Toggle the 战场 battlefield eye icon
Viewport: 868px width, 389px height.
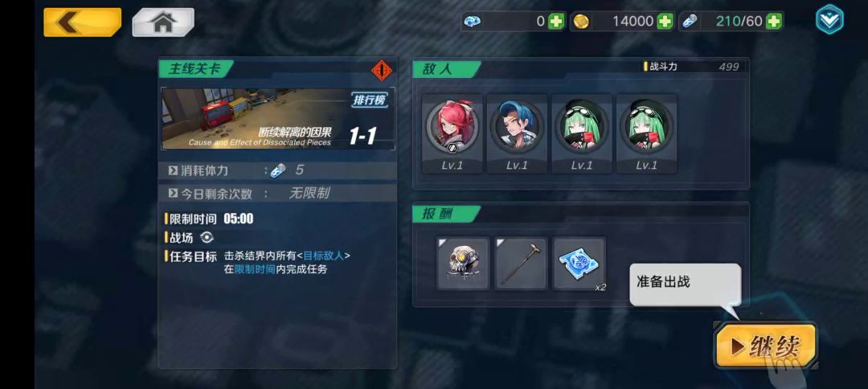pos(207,237)
